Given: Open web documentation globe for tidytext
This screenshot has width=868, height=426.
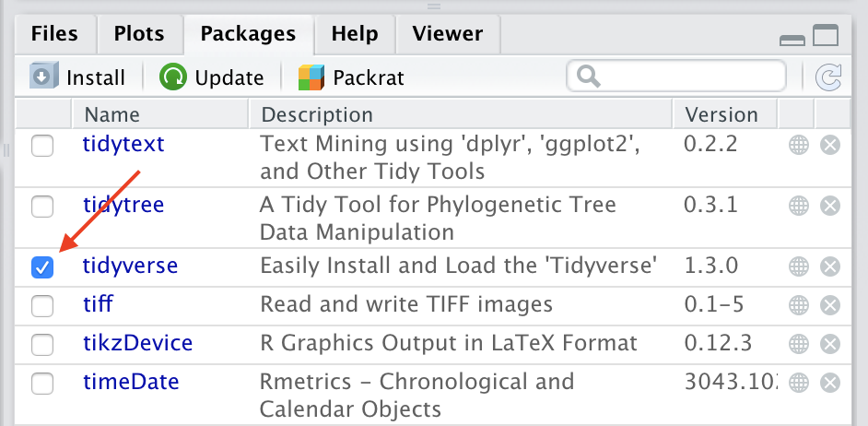Looking at the screenshot, I should [798, 145].
